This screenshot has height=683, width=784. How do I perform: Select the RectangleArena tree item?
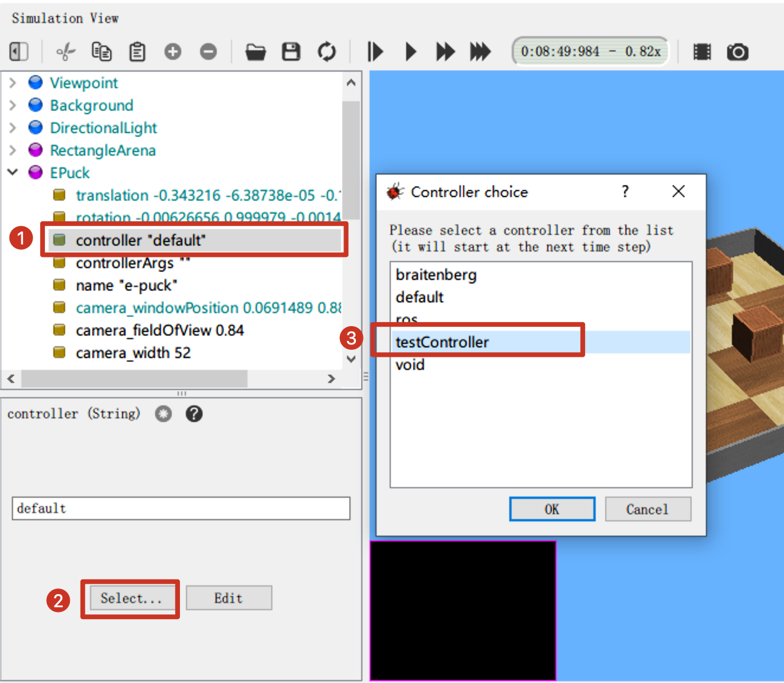click(102, 150)
